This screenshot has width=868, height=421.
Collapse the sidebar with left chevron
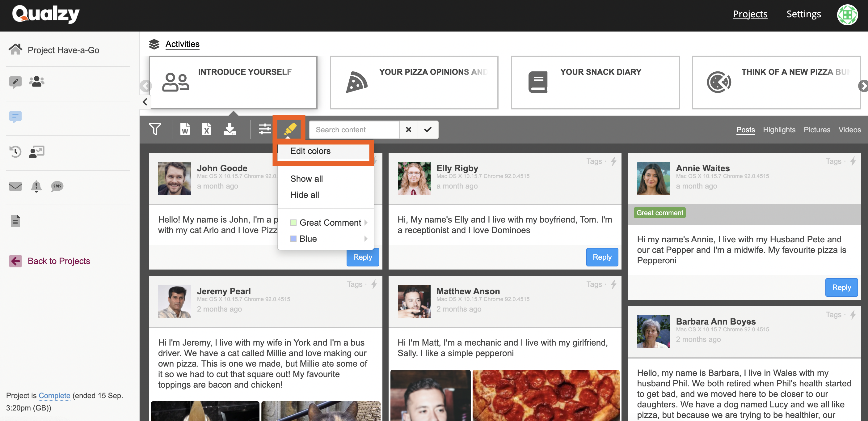pos(145,102)
